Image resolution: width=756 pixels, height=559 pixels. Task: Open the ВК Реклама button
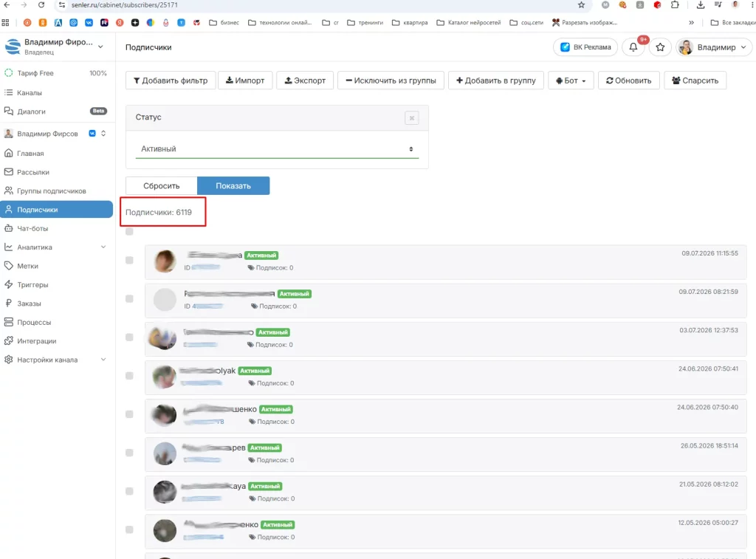click(x=585, y=47)
